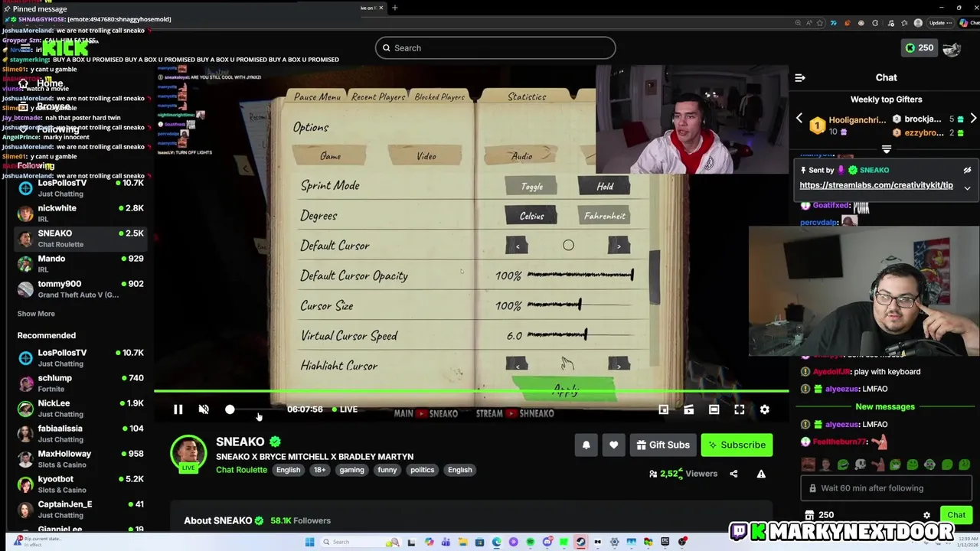Viewport: 980px width, 551px height.
Task: Adjust the Virtual Cursor Speed slider
Action: coord(580,335)
